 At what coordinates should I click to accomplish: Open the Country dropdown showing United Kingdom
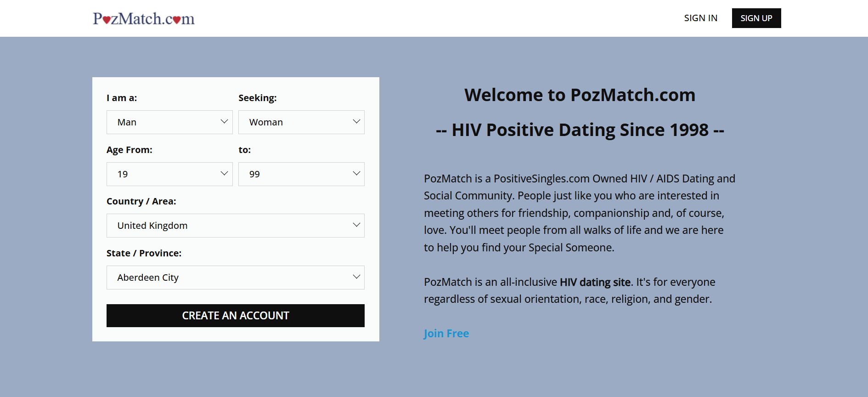click(x=235, y=226)
